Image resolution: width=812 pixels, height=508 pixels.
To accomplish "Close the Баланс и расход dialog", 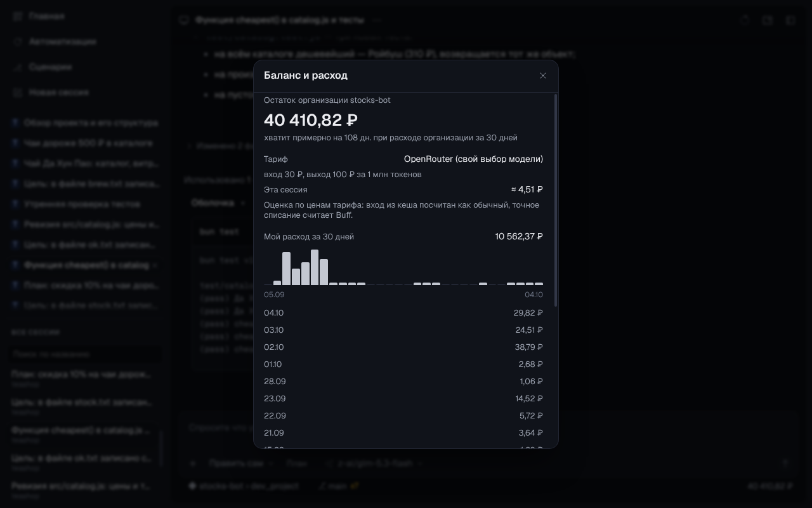I will (x=543, y=76).
